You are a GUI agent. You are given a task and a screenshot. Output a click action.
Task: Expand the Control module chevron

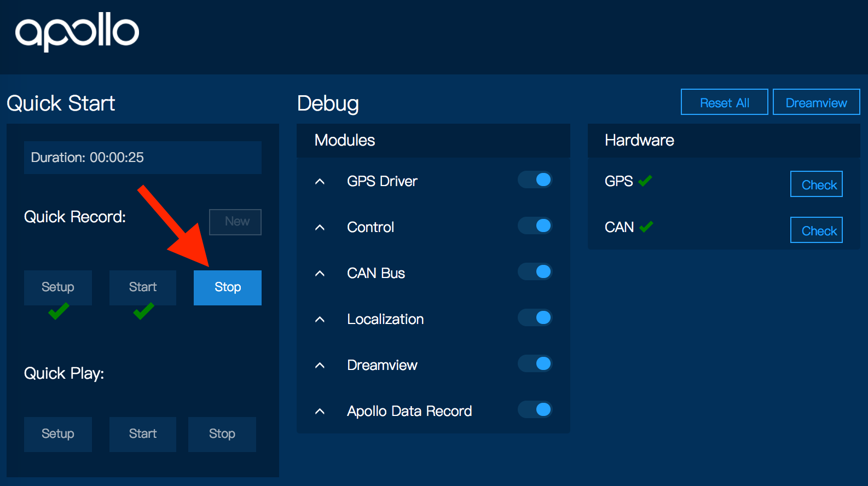pyautogui.click(x=320, y=227)
